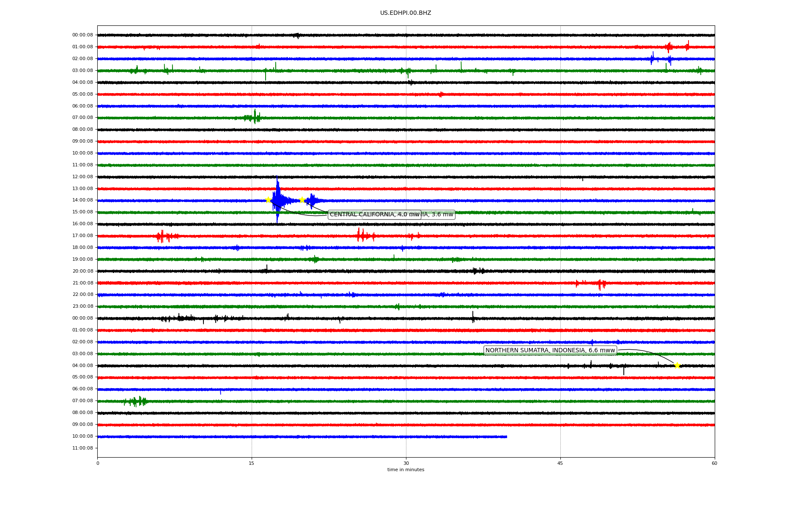Click the NORTHERN SUMATRA, INDONESIA 6.6 mww label

[550, 350]
